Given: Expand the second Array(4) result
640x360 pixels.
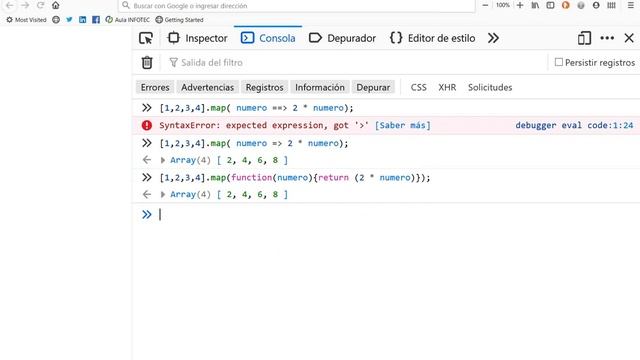Looking at the screenshot, I should pyautogui.click(x=163, y=194).
